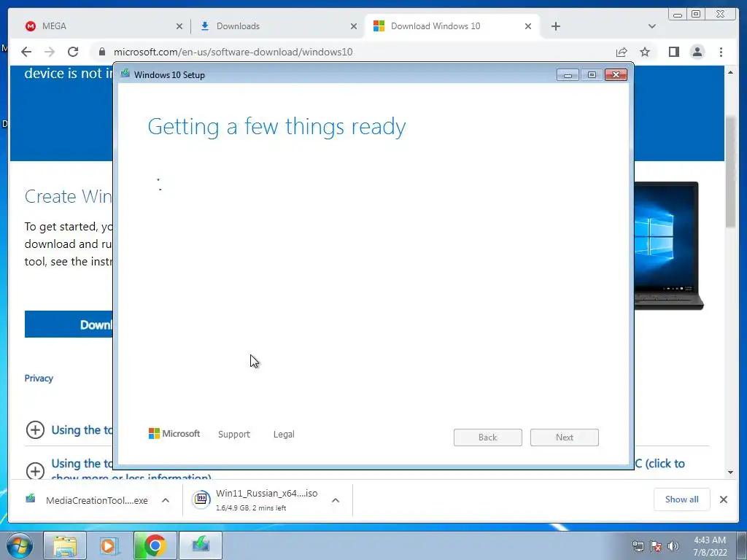Click the ISO file progress icon
This screenshot has width=747, height=560.
click(x=201, y=499)
